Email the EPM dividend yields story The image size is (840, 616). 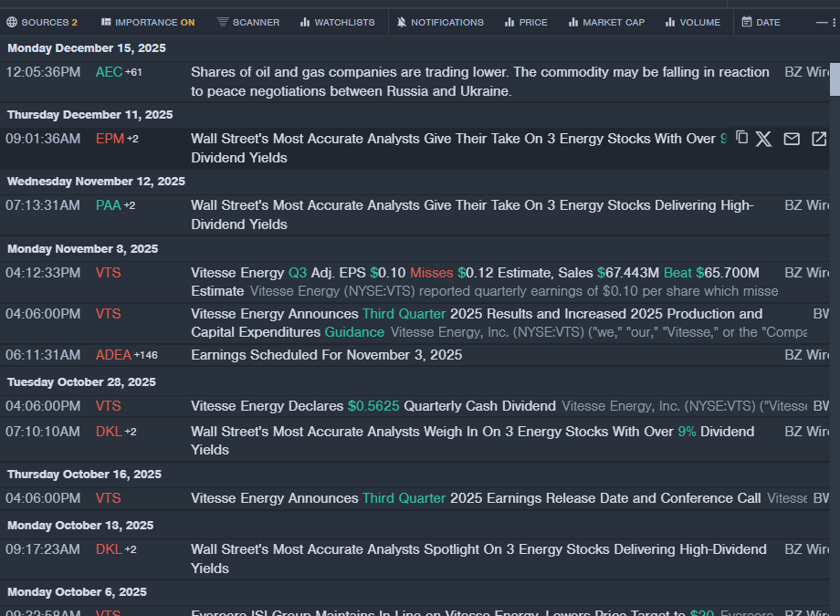tap(792, 139)
